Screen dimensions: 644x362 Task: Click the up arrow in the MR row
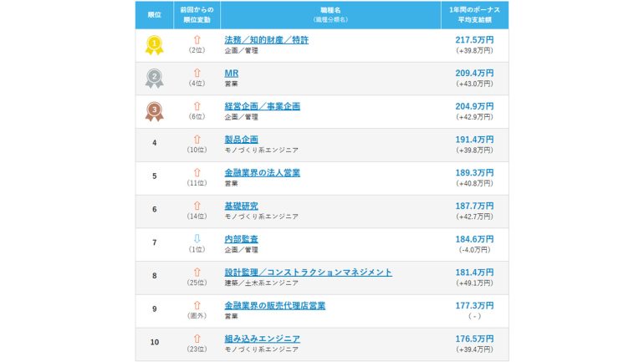pyautogui.click(x=197, y=73)
